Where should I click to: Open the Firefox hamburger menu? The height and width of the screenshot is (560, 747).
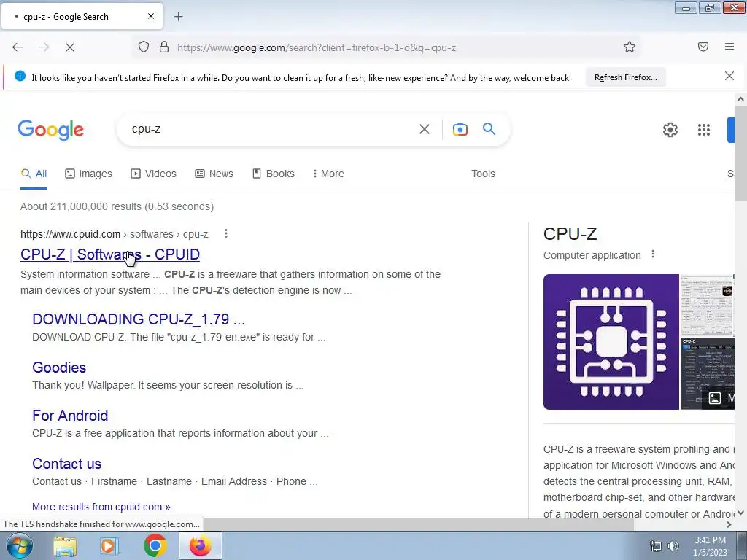729,47
